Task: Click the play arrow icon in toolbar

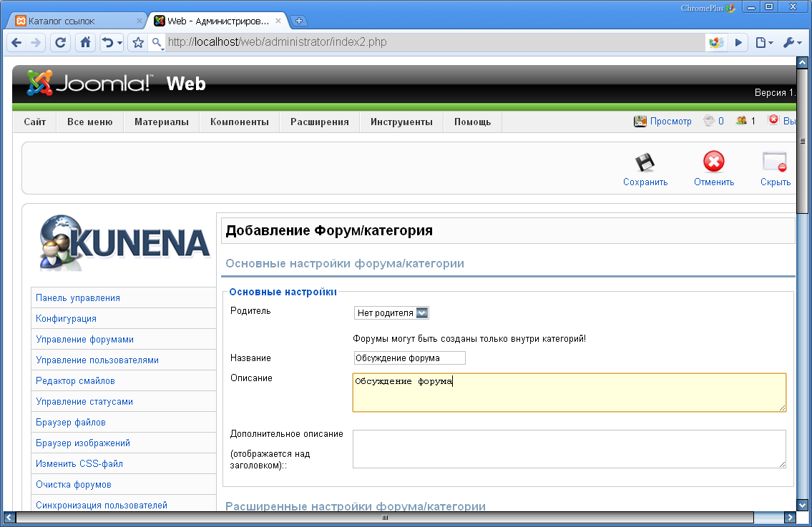Action: click(x=738, y=42)
